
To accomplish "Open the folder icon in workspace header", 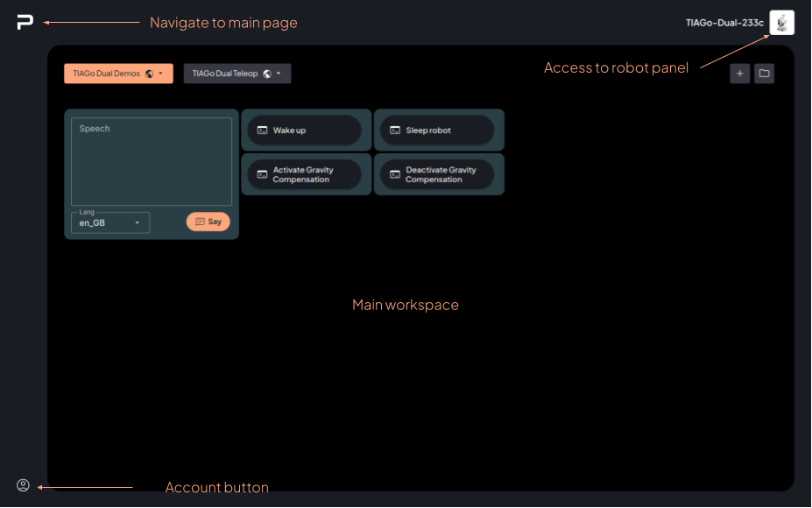I will pyautogui.click(x=764, y=74).
